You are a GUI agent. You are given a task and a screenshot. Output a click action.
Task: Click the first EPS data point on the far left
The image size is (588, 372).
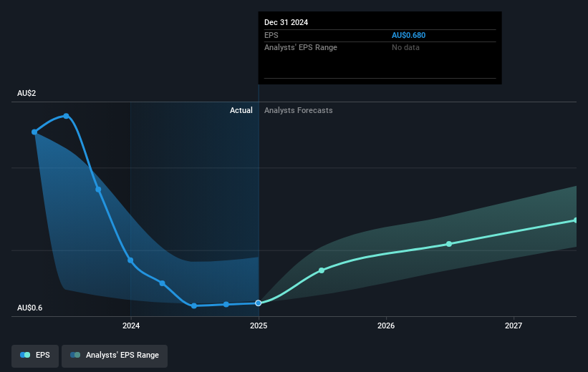point(34,132)
